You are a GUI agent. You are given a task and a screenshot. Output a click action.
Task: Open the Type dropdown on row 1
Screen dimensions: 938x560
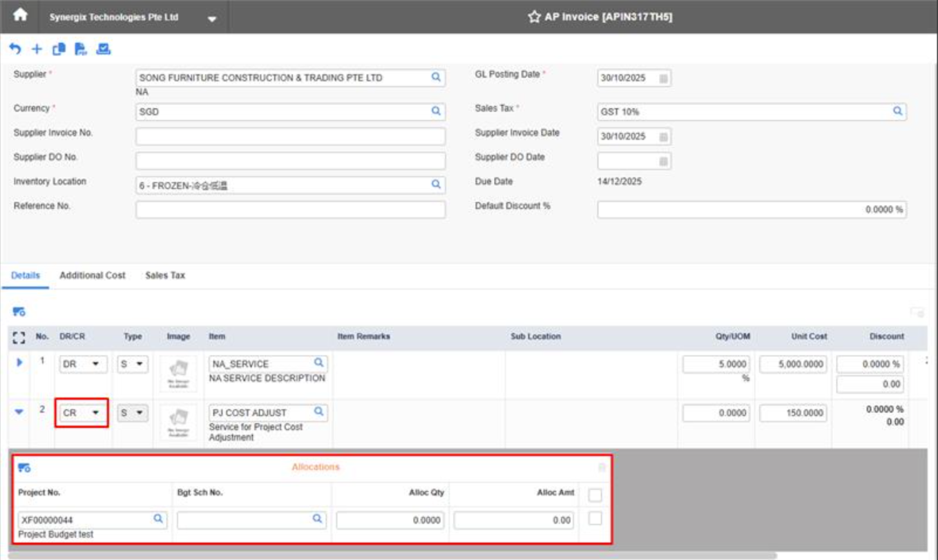(133, 363)
